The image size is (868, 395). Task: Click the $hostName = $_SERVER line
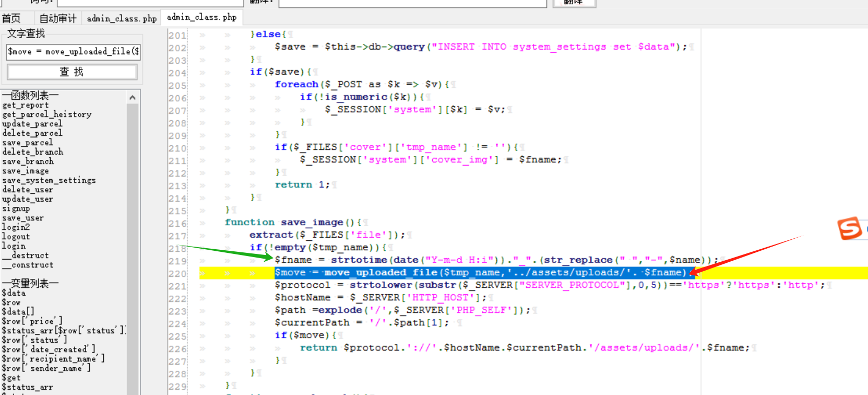click(x=381, y=297)
